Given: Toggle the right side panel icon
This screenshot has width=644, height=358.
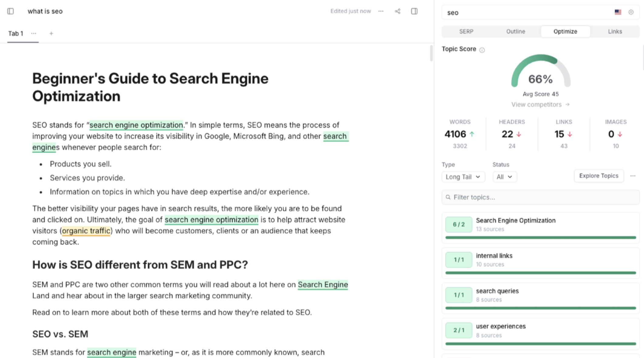Looking at the screenshot, I should 414,11.
